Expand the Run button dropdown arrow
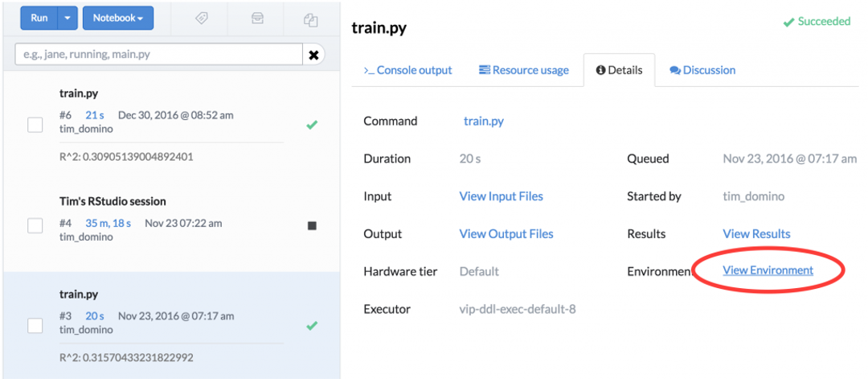Image resolution: width=868 pixels, height=379 pixels. click(x=68, y=19)
